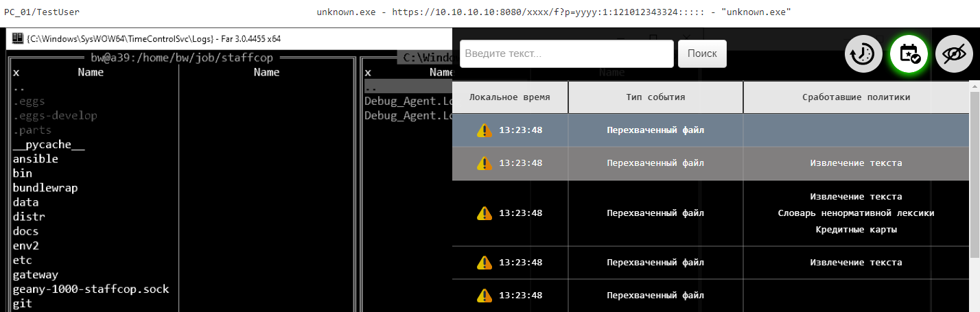Screen dimensions: 980x312
Task: Toggle the green-highlighted calendar events button
Action: [x=909, y=54]
